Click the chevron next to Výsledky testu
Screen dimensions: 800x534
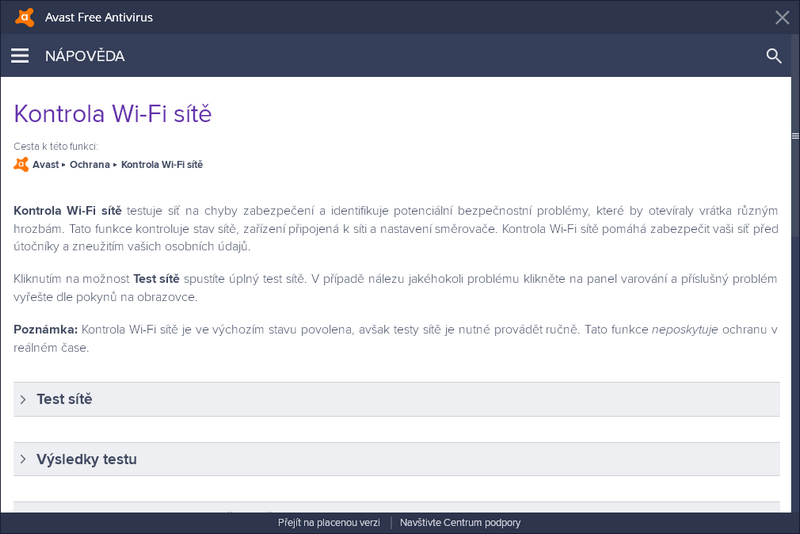tap(23, 459)
